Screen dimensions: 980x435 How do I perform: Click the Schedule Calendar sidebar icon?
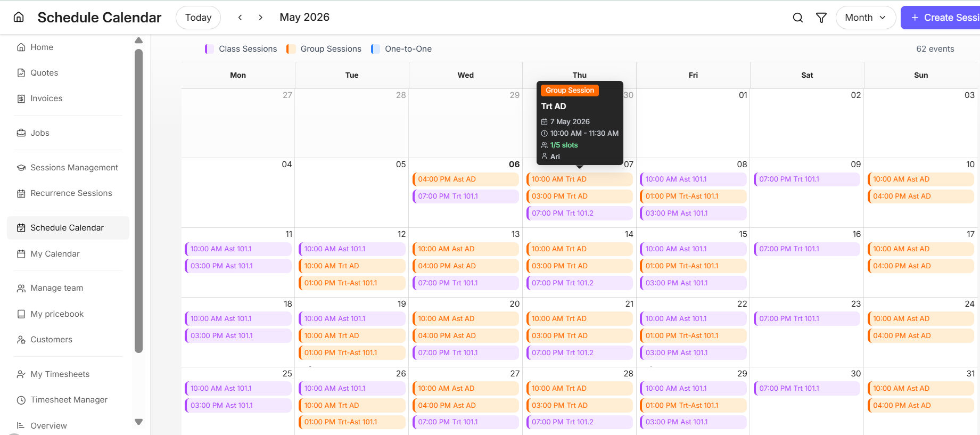pyautogui.click(x=21, y=228)
